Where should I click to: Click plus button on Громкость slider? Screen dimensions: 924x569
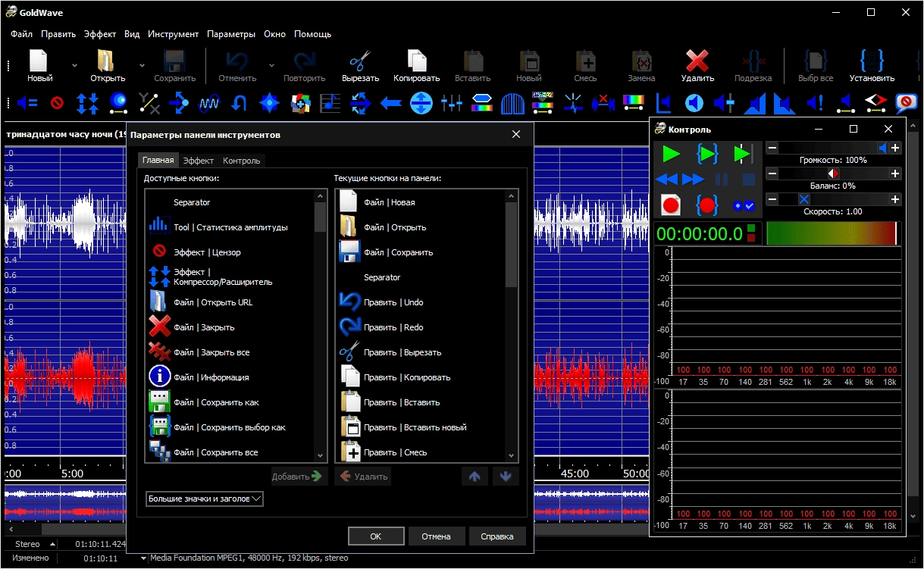tap(895, 149)
